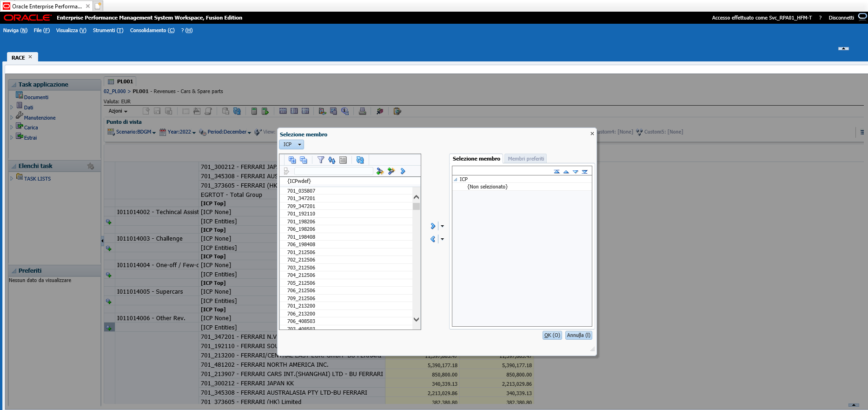Screen dimensions: 868x410
Task: Toggle the check icon beside dialog search field
Action: [x=286, y=171]
